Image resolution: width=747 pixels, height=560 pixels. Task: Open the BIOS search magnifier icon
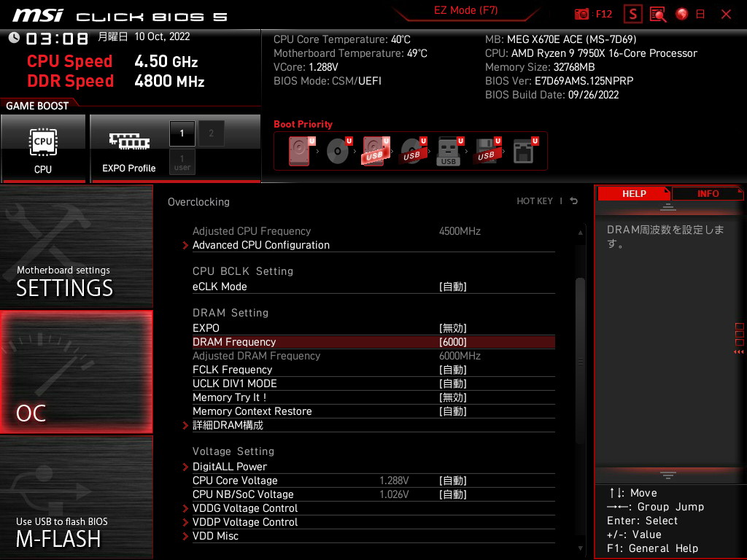pyautogui.click(x=658, y=15)
